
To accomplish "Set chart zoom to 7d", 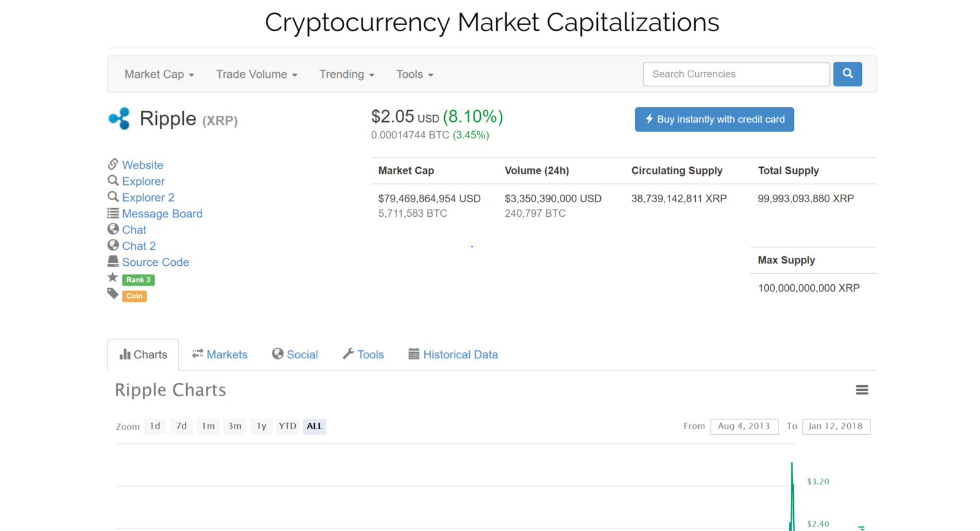I will pos(181,426).
